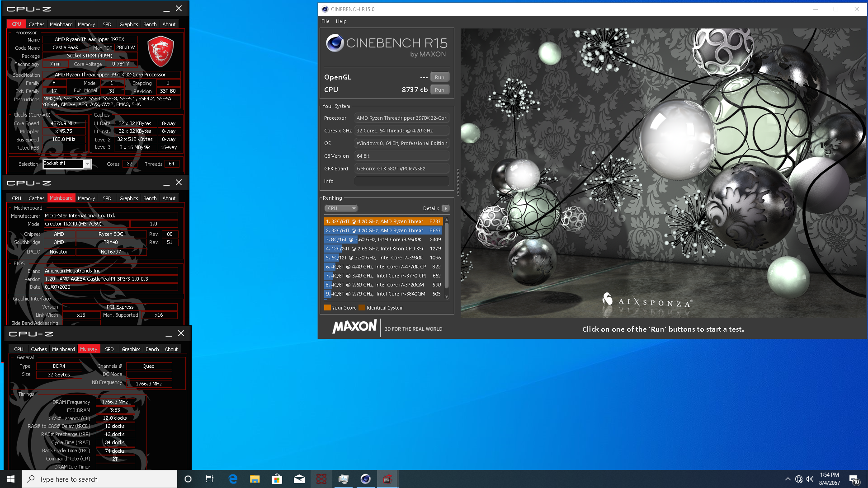Viewport: 868px width, 488px height.
Task: Open the volume control tray icon
Action: coord(810,479)
